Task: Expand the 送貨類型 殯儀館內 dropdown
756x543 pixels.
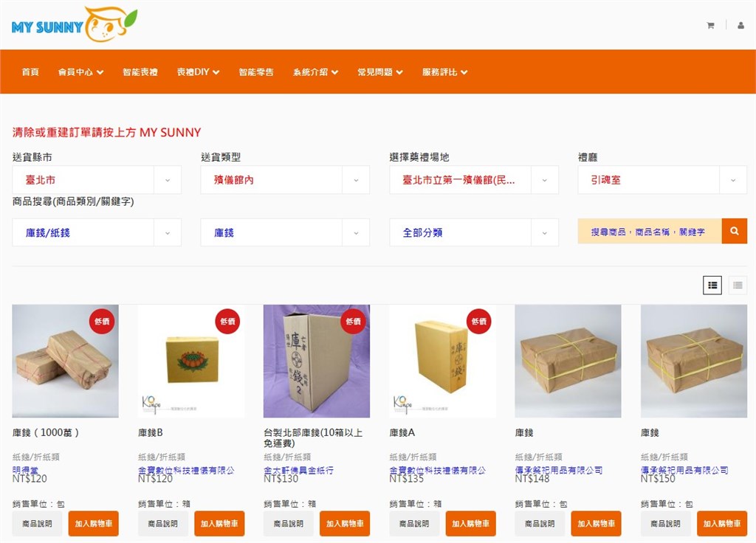Action: 285,180
